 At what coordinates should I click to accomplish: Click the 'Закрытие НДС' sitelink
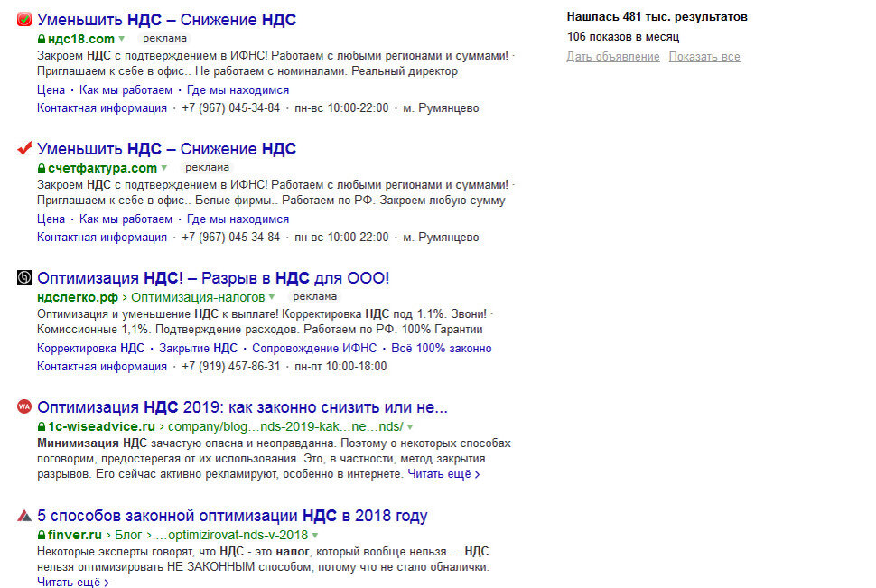coord(199,349)
